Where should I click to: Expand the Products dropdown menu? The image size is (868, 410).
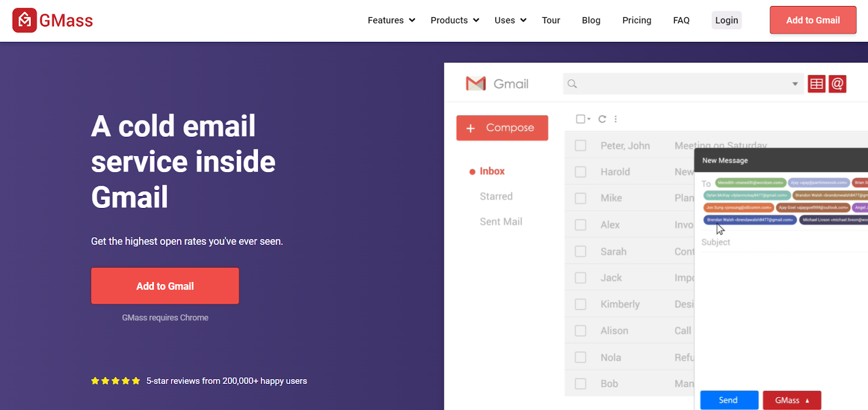(x=455, y=20)
